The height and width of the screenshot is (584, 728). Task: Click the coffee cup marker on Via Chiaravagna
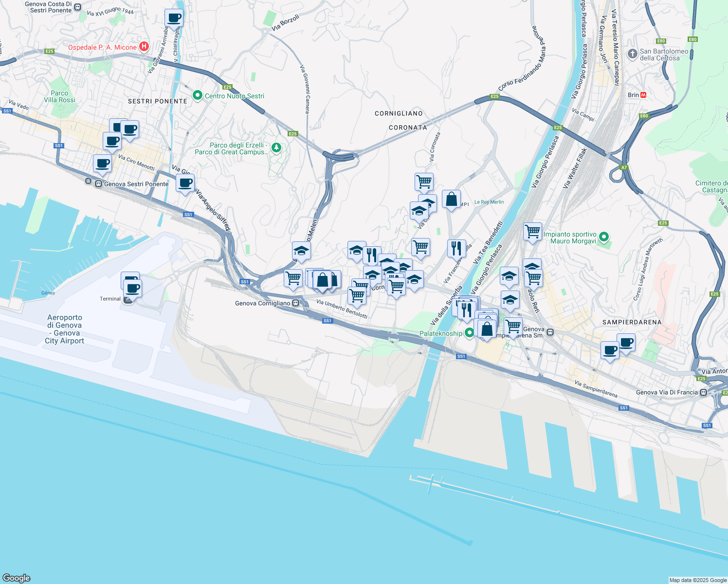click(x=174, y=18)
